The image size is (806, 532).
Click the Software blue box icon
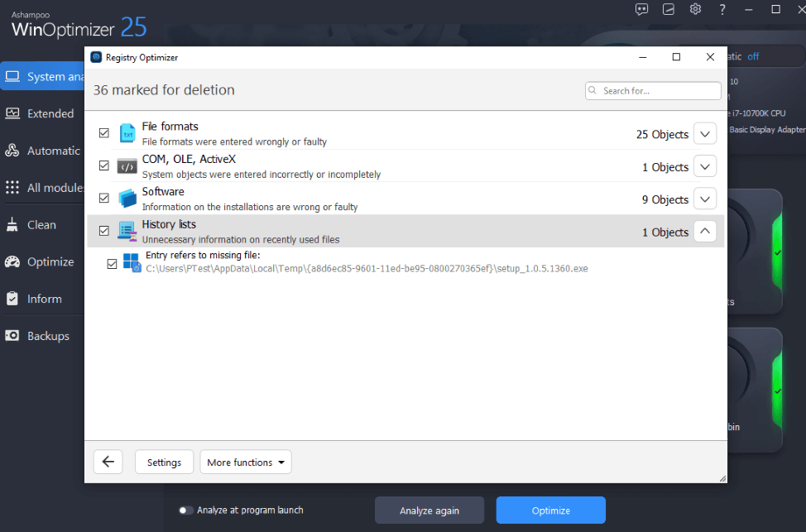pyautogui.click(x=127, y=199)
